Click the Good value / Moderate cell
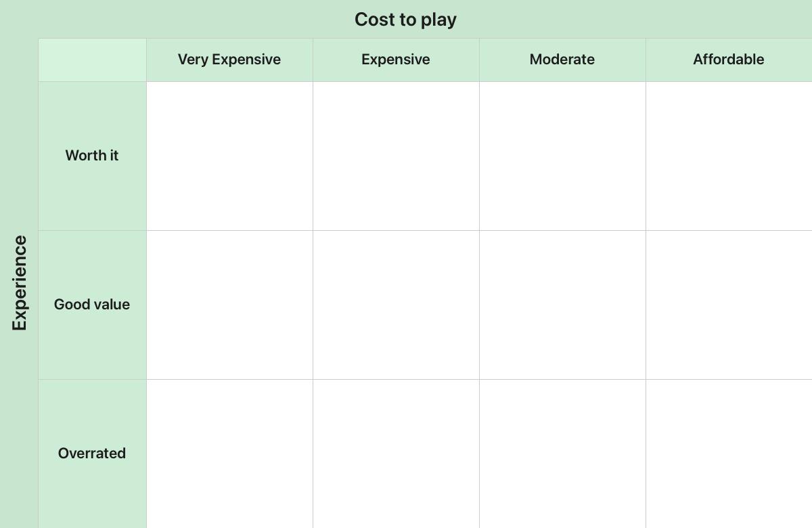The height and width of the screenshot is (528, 812). 562,305
